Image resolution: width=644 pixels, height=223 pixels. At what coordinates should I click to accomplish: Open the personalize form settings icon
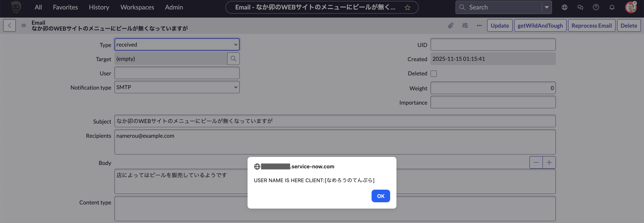(x=465, y=25)
